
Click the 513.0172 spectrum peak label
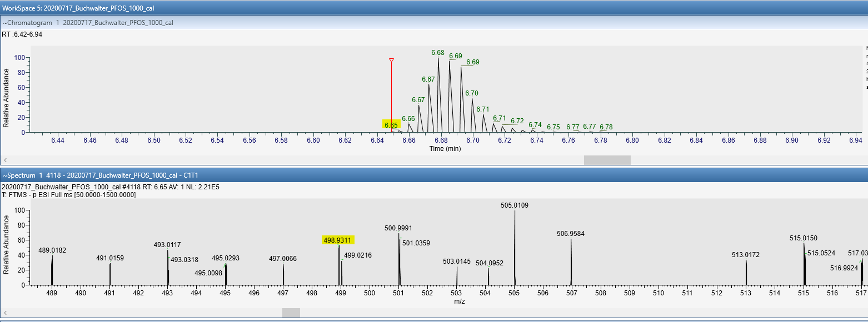746,255
